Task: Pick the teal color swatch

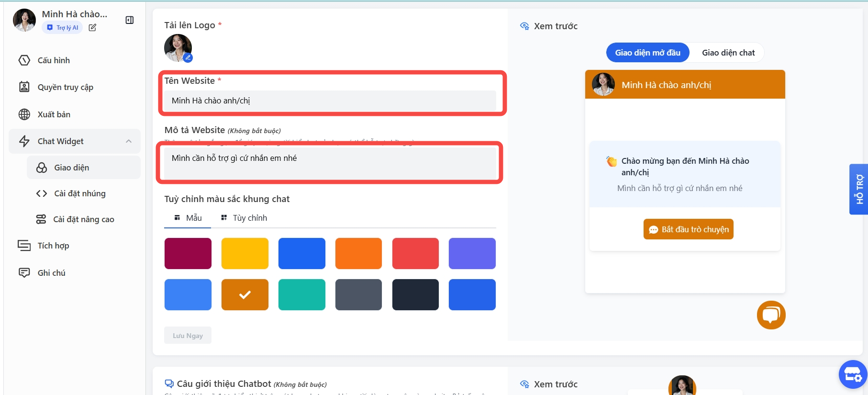Action: (x=301, y=295)
